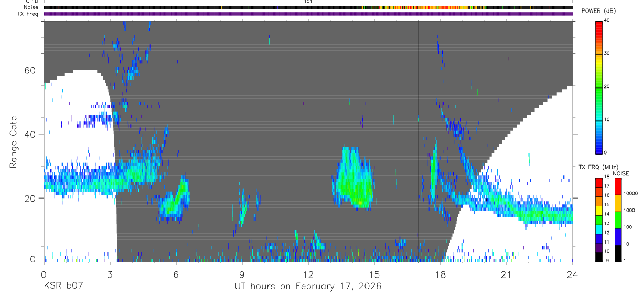Select the red top segment of TX FRQ colorbar
This screenshot has width=644, height=297.
599,182
